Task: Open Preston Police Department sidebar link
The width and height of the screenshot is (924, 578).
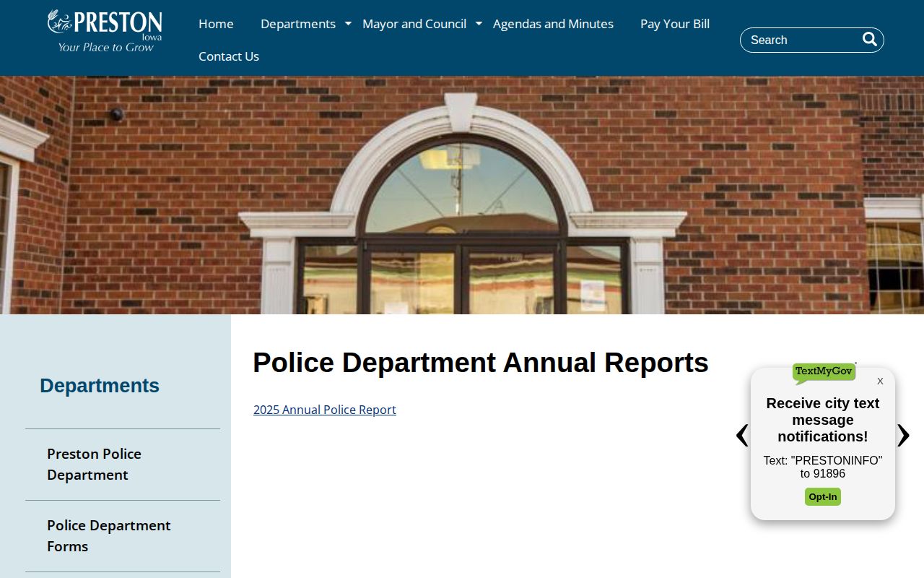Action: click(x=123, y=465)
